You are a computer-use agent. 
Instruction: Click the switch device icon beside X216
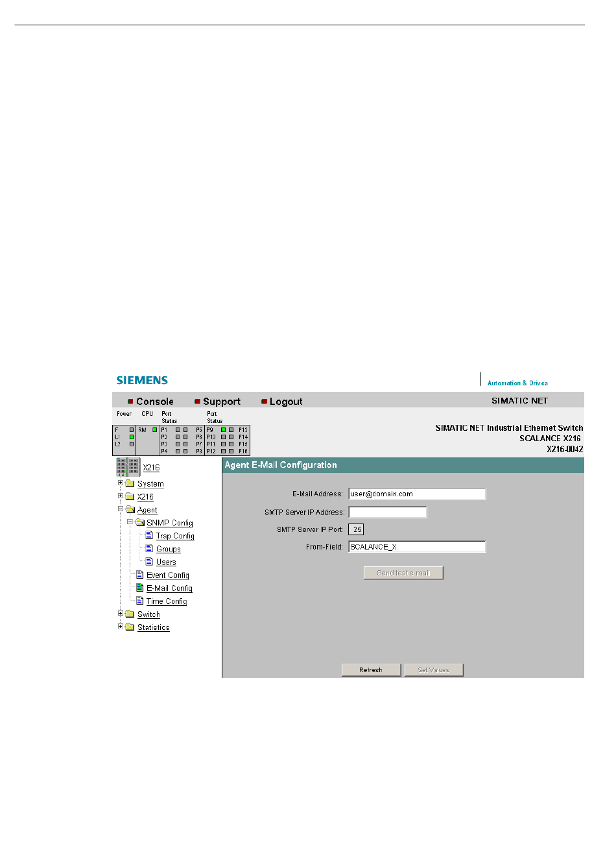[128, 467]
